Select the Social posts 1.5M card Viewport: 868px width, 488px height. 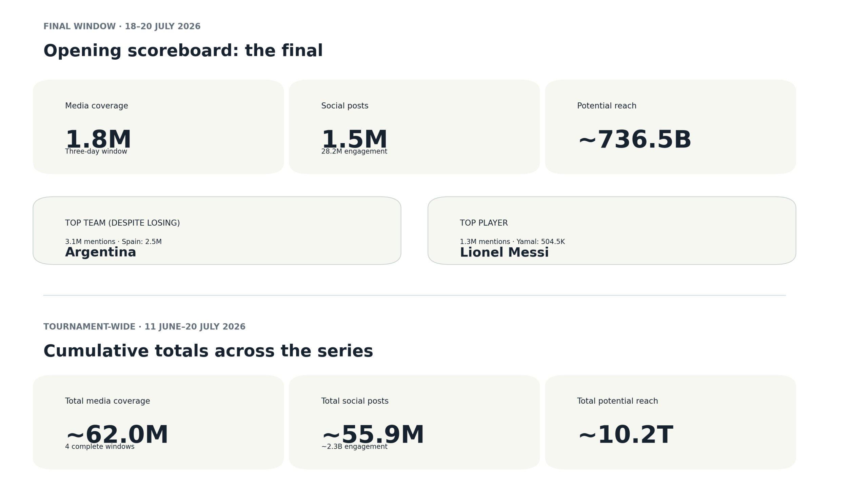coord(414,127)
